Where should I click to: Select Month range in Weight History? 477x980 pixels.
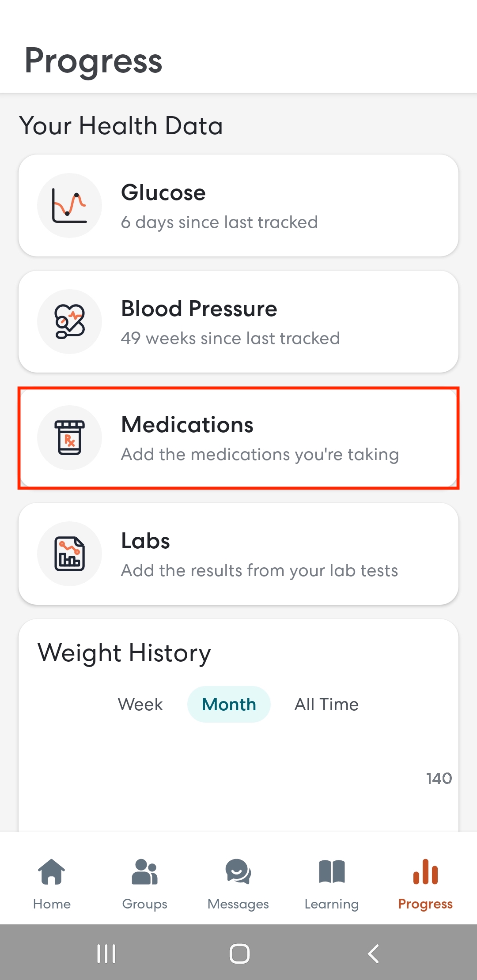pos(229,704)
